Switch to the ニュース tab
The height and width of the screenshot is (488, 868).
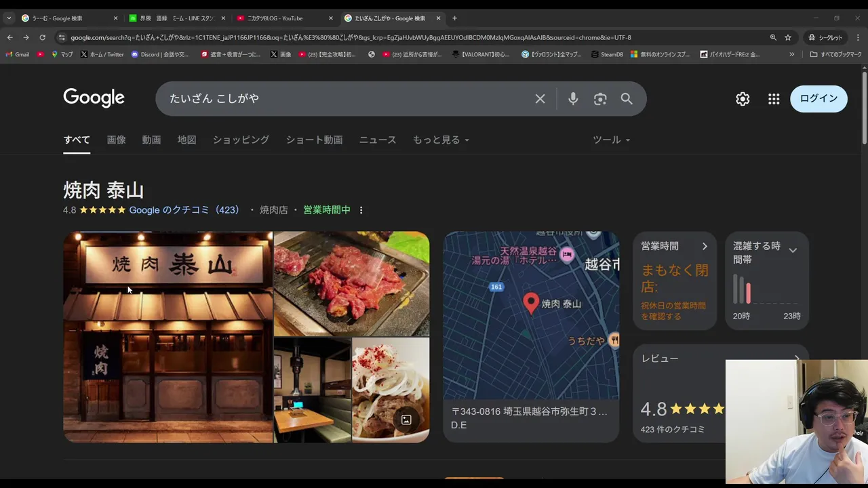click(378, 140)
